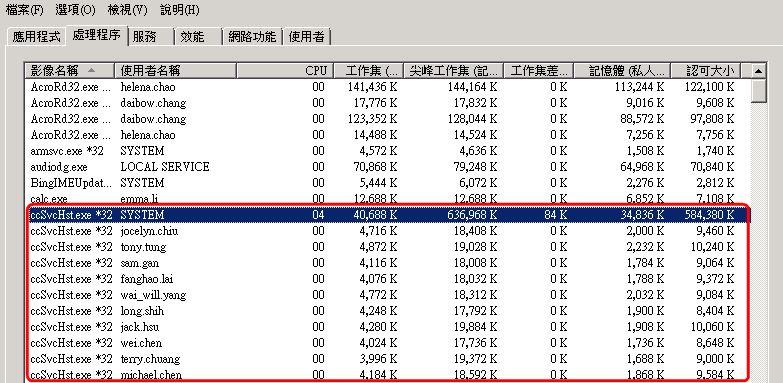Sort by 尖峰工作集 column header

[x=453, y=70]
